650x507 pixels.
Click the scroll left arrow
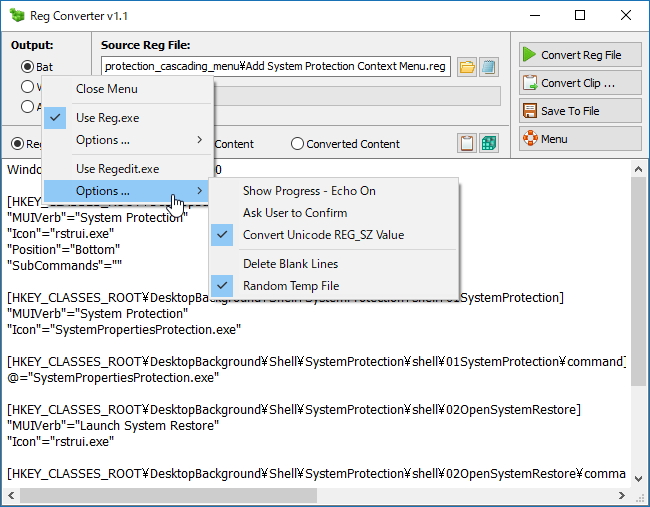(11, 495)
